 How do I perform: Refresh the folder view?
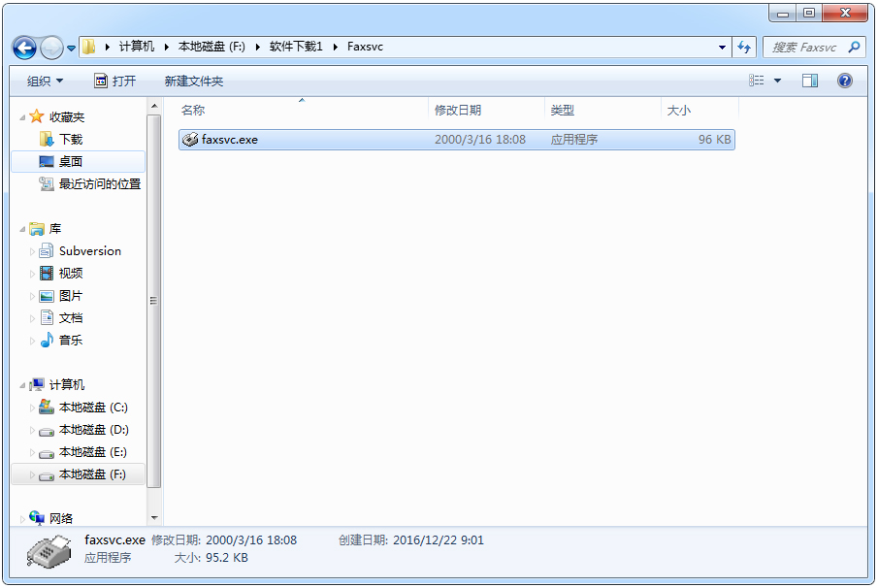point(743,48)
